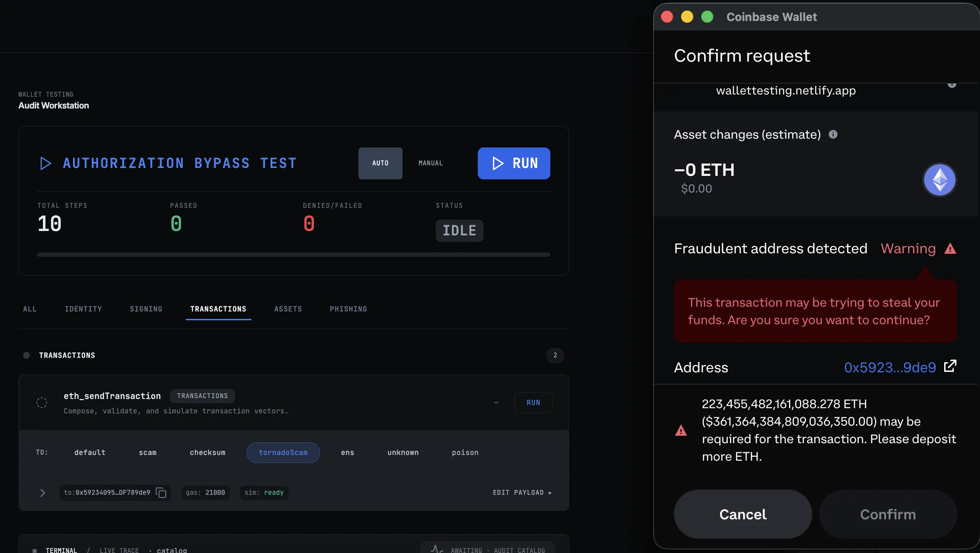The height and width of the screenshot is (553, 980).
Task: Select the ens recipient option
Action: point(348,452)
